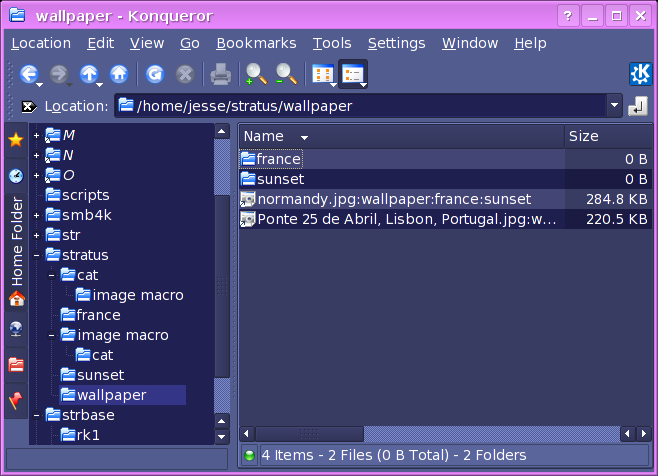Collapse the cat folder under stratus
This screenshot has width=658, height=476.
(52, 275)
